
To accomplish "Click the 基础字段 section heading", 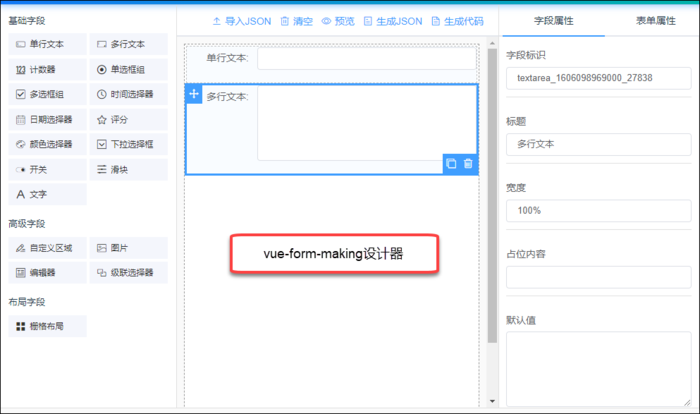I will [27, 21].
